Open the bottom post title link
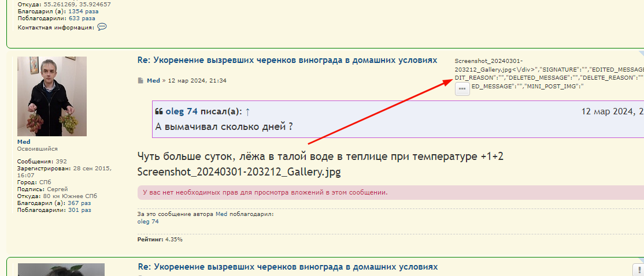This screenshot has width=644, height=276. (x=287, y=267)
